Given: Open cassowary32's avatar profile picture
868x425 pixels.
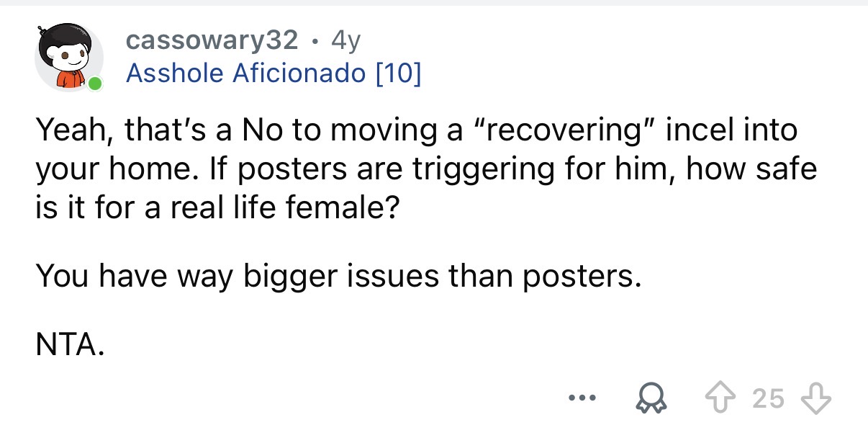Looking at the screenshot, I should tap(68, 59).
